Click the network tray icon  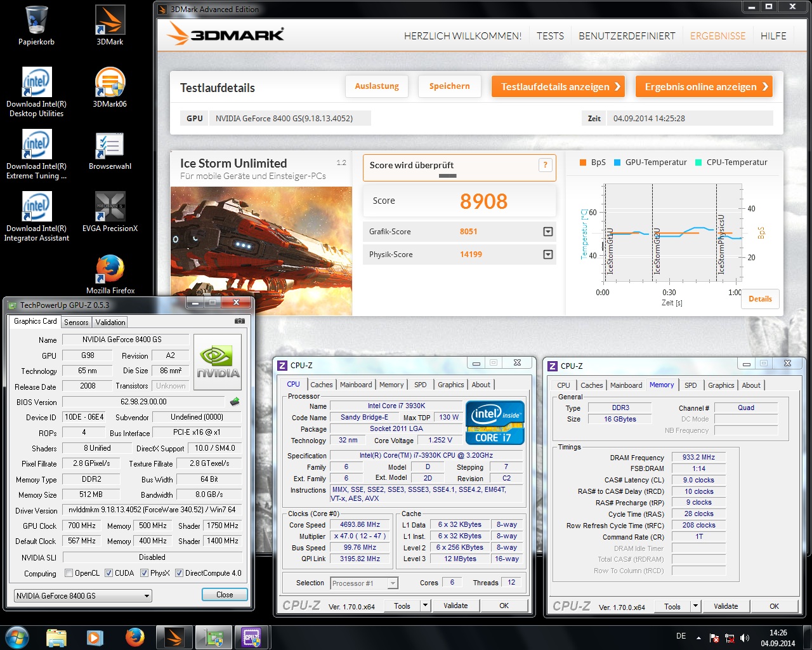pos(730,638)
